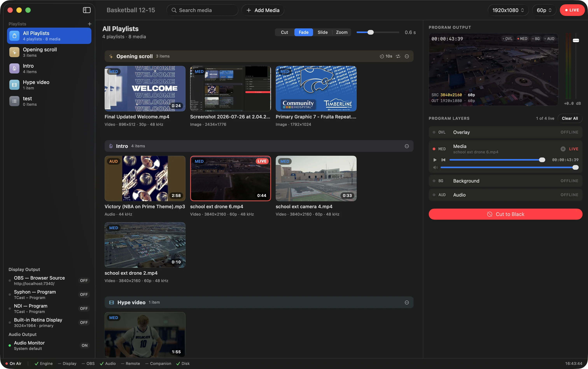Select Primary Graphic 7 Fruita thumbnail
Image resolution: width=588 pixels, height=369 pixels.
tap(316, 89)
